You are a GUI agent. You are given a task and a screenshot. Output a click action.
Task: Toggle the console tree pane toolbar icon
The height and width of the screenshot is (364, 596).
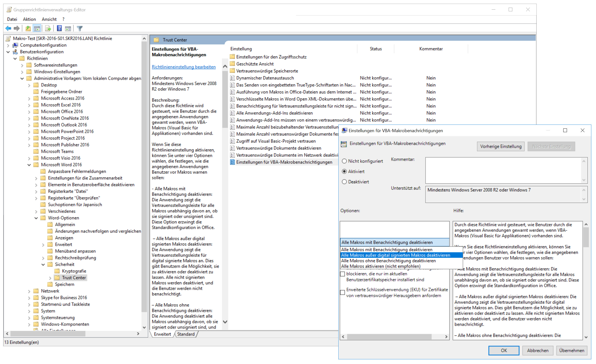37,28
